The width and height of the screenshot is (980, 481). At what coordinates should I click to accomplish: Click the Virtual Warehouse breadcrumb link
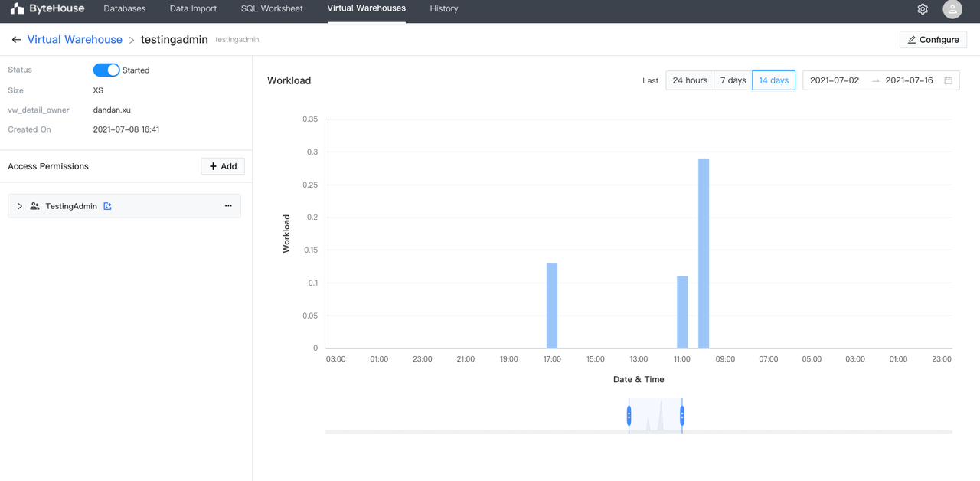coord(75,40)
